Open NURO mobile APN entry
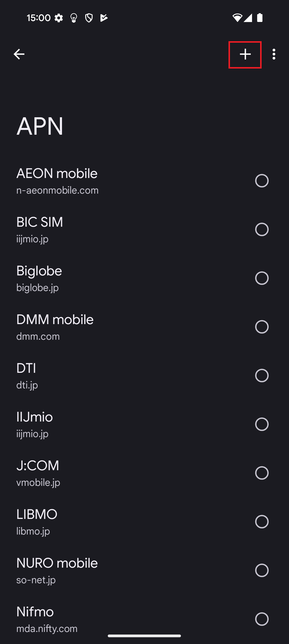 pos(57,570)
